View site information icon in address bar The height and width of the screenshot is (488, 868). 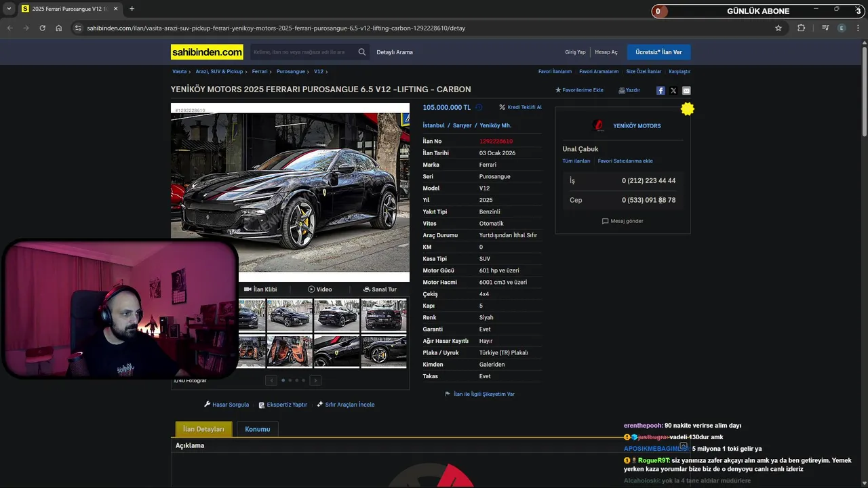point(78,28)
